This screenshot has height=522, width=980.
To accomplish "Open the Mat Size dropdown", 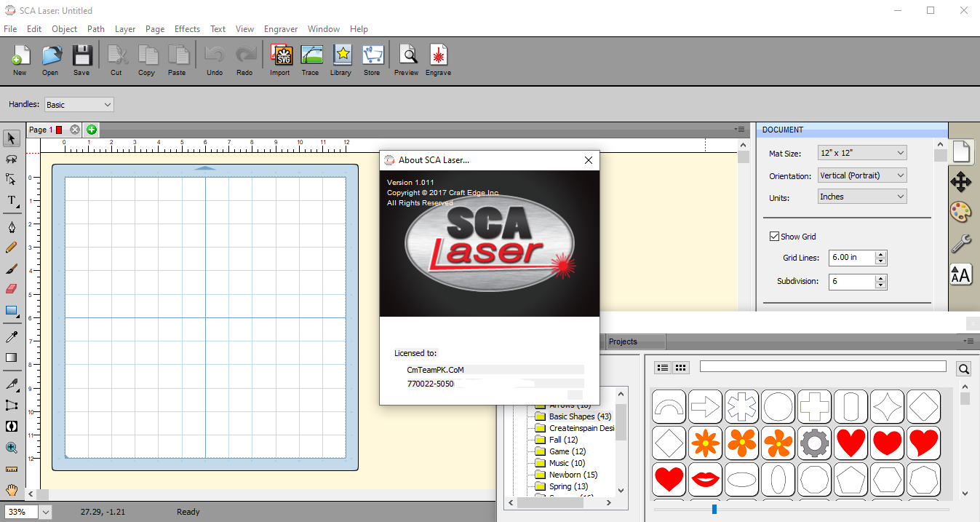I will (x=862, y=153).
